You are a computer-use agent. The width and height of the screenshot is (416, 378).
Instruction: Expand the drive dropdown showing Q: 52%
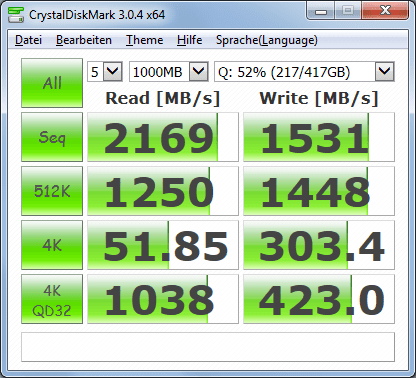385,71
